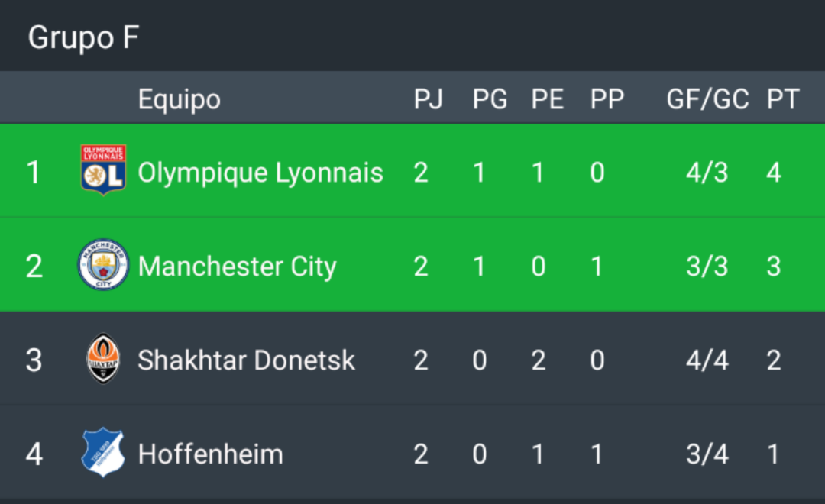
Task: Click the Grupo F header title
Action: [84, 38]
